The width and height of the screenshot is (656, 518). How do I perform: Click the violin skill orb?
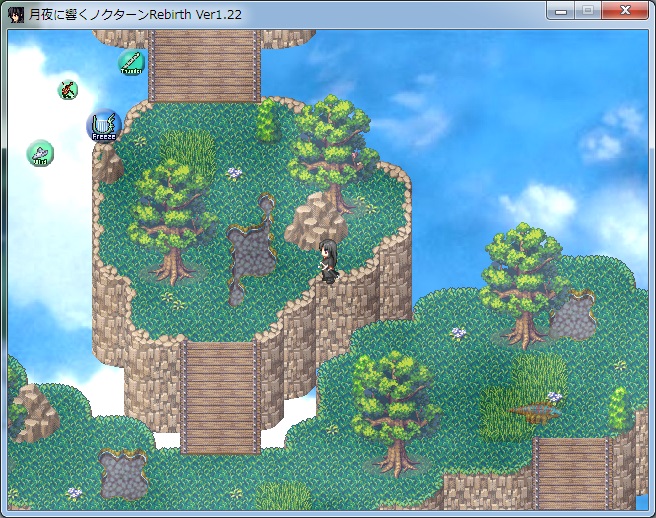point(67,90)
